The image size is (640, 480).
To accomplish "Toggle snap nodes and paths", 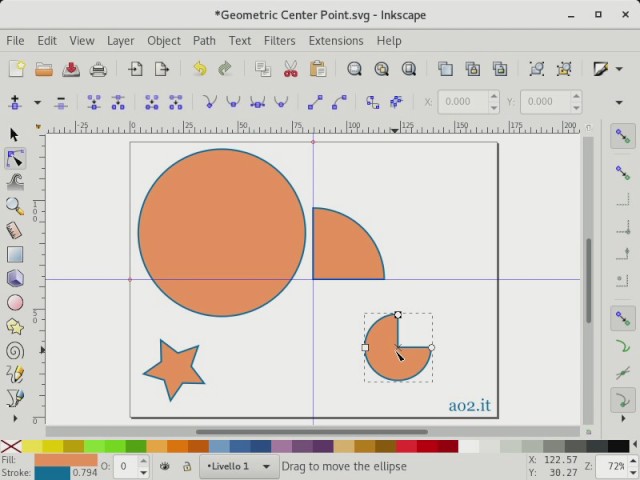I will 623,319.
